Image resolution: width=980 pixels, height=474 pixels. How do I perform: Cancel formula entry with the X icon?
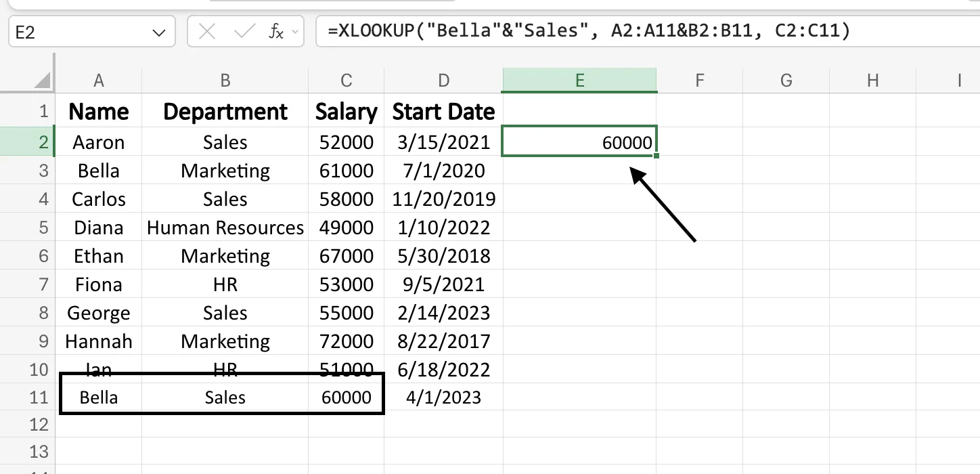coord(208,31)
